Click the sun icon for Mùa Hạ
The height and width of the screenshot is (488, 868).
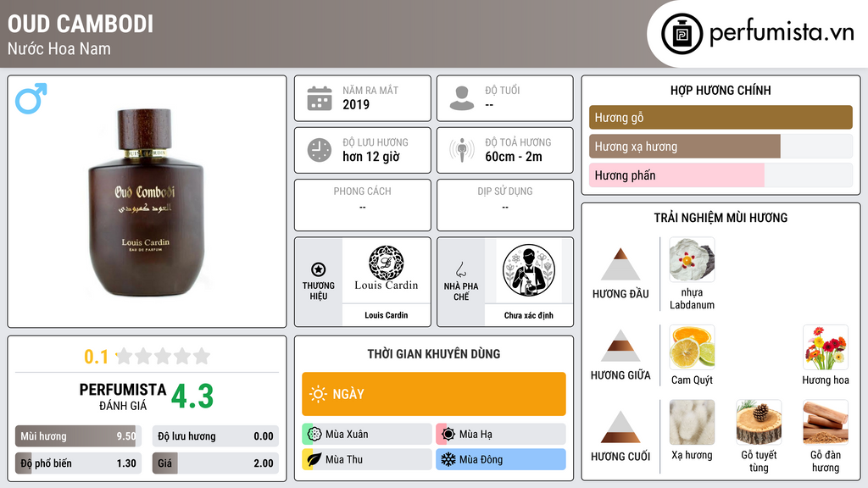click(448, 434)
